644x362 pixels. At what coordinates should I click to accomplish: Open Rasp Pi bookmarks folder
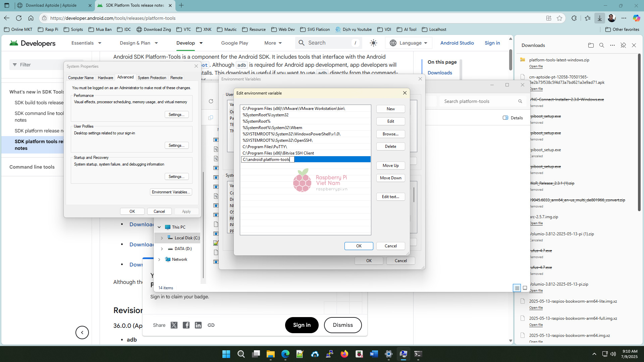[x=48, y=29]
